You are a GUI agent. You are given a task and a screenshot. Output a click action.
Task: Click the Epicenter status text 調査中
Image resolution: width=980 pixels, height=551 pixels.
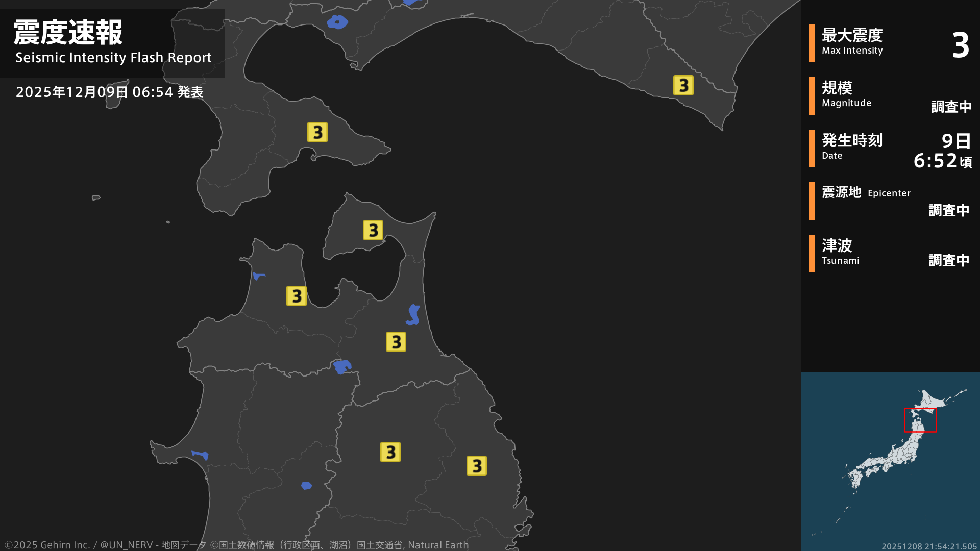click(948, 210)
